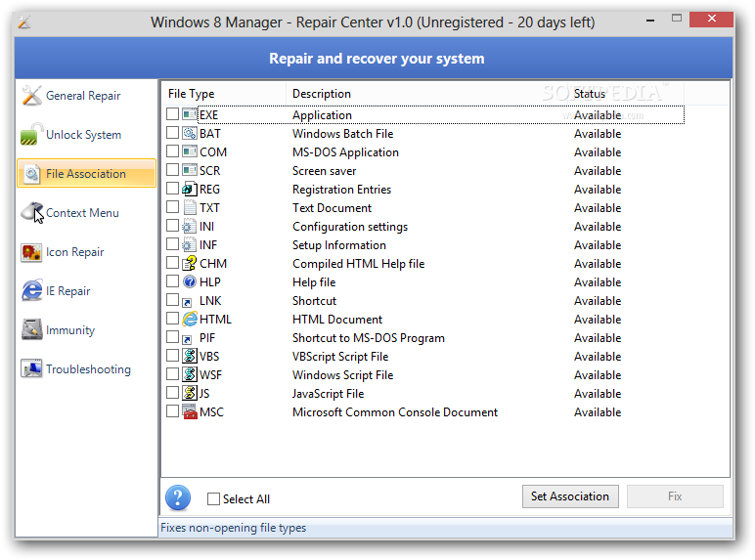Click the BAT gear file icon
Screen dimensions: 755x560
190,133
